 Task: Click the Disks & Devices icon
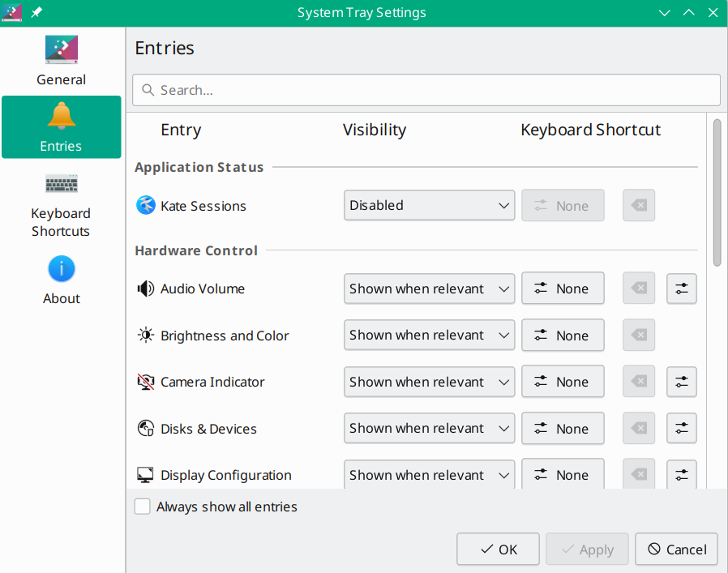click(144, 428)
